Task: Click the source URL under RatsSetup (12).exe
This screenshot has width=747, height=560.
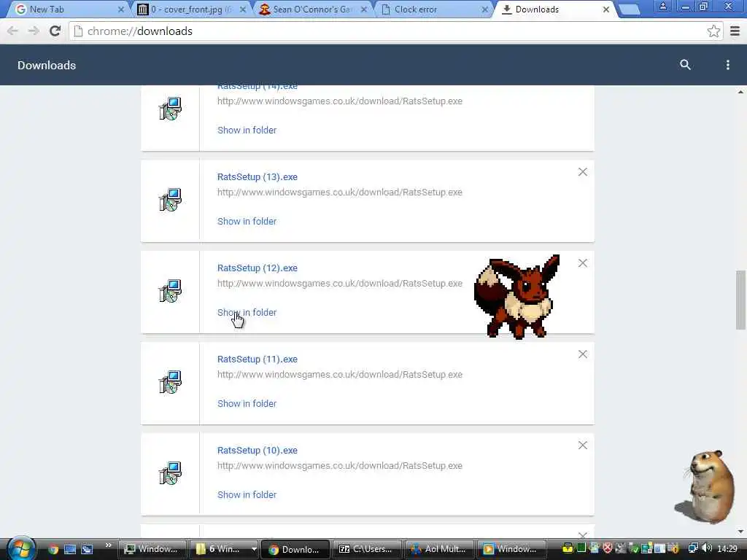Action: (x=340, y=284)
